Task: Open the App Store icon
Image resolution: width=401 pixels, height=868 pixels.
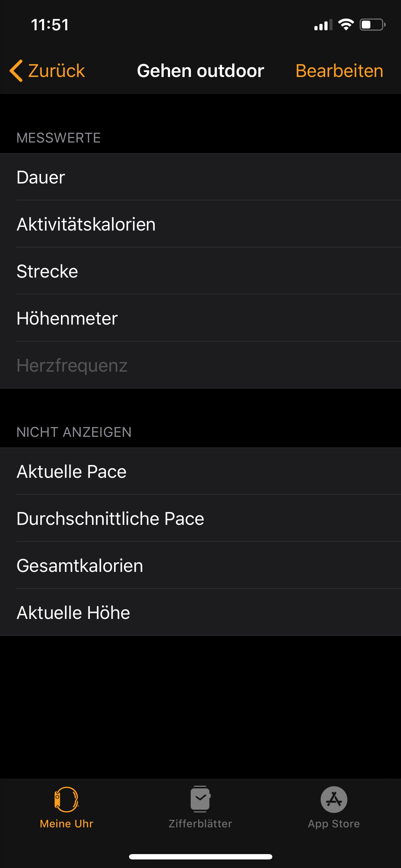Action: click(334, 799)
